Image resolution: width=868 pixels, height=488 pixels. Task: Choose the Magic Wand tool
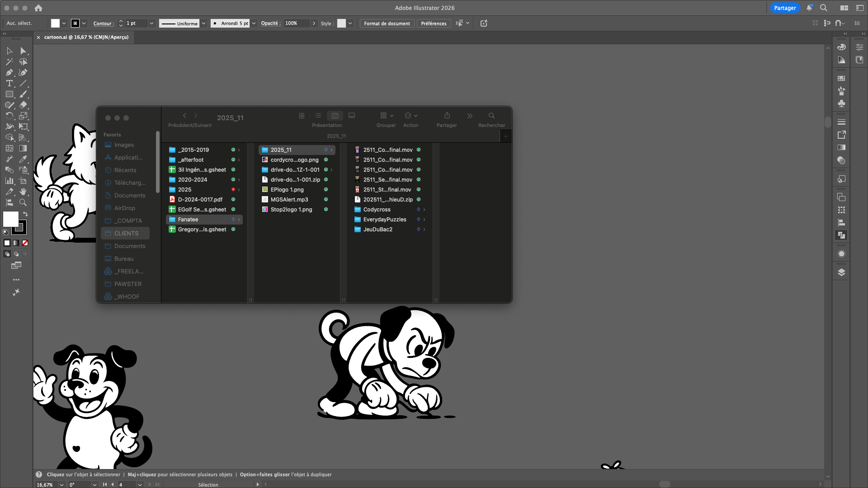click(x=9, y=62)
